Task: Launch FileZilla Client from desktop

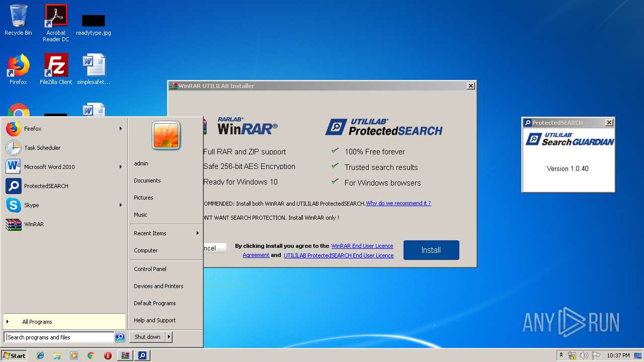Action: pyautogui.click(x=56, y=69)
